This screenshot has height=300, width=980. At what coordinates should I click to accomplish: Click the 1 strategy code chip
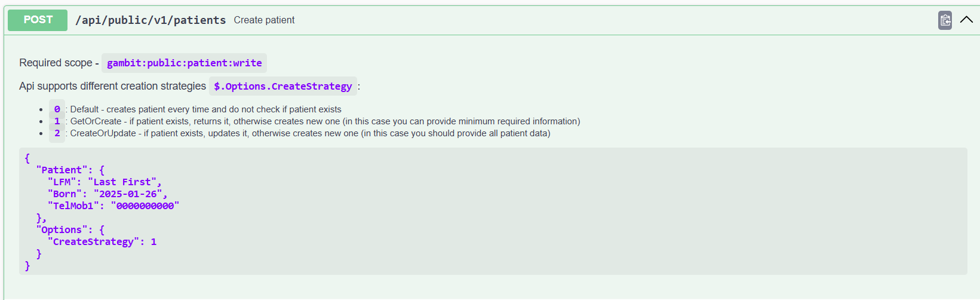[x=57, y=121]
